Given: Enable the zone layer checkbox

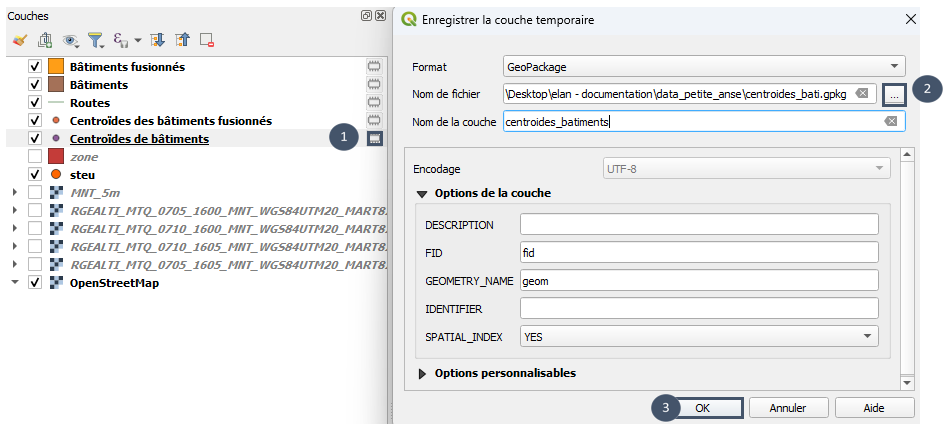Looking at the screenshot, I should (35, 157).
